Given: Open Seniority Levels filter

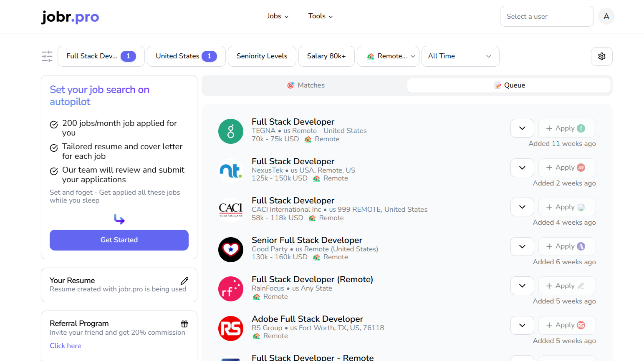Looking at the screenshot, I should pos(262,56).
